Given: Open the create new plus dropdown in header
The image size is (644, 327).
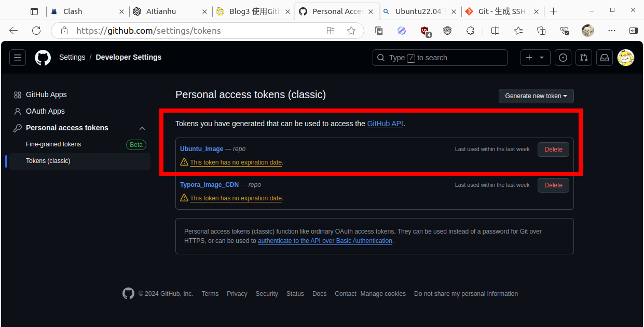Looking at the screenshot, I should click(535, 58).
